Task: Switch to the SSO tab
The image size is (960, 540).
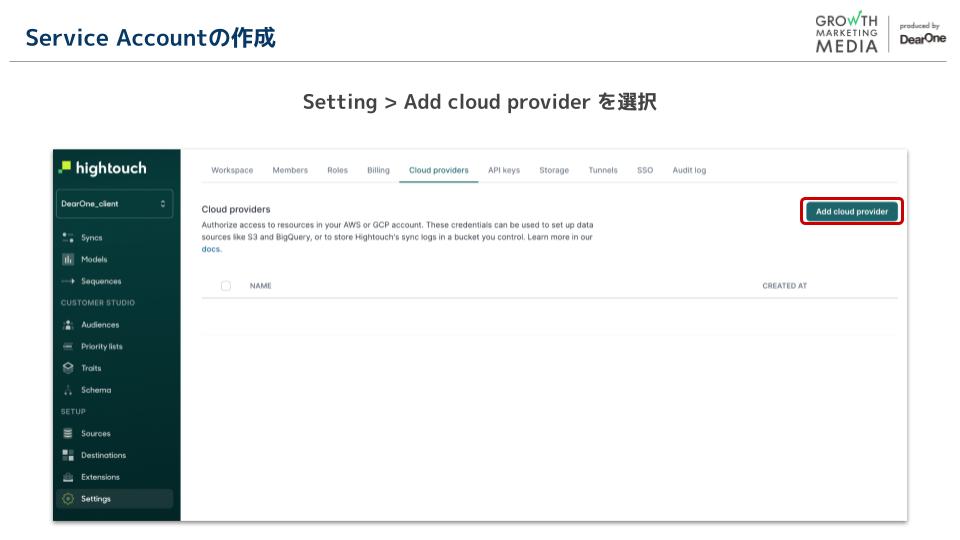Action: click(645, 170)
